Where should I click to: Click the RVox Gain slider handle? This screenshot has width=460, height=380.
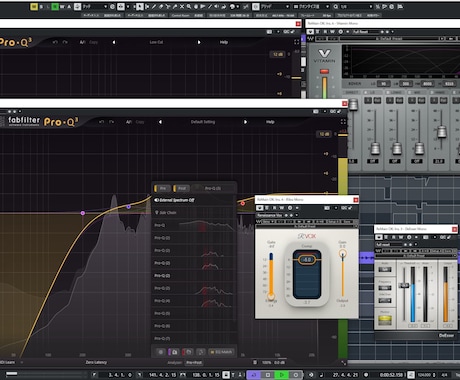[342, 254]
